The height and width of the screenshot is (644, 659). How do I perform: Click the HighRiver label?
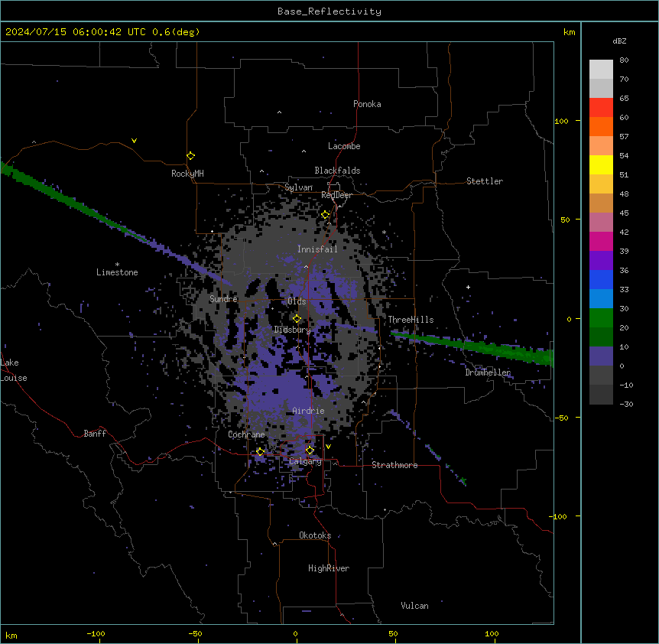click(329, 568)
